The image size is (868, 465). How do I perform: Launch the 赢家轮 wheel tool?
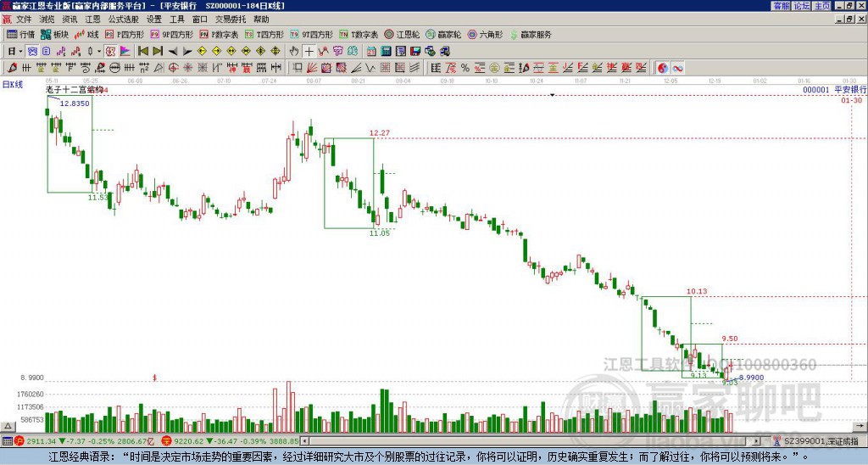443,34
